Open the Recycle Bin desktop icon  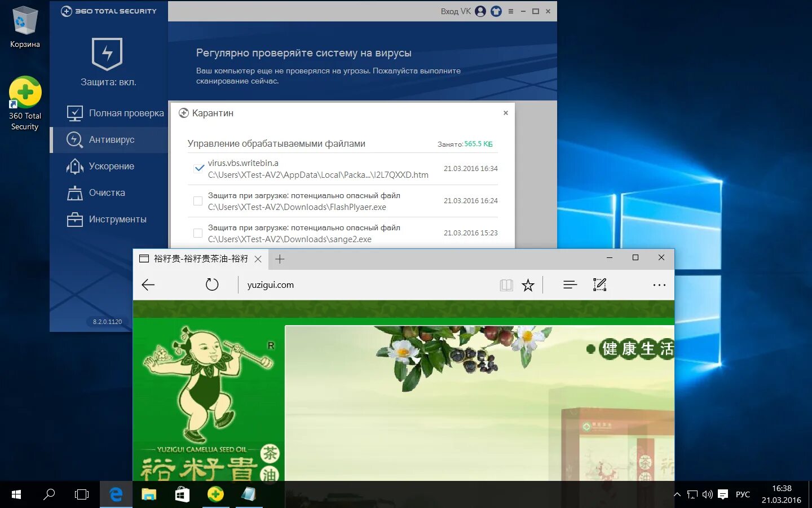coord(25,27)
